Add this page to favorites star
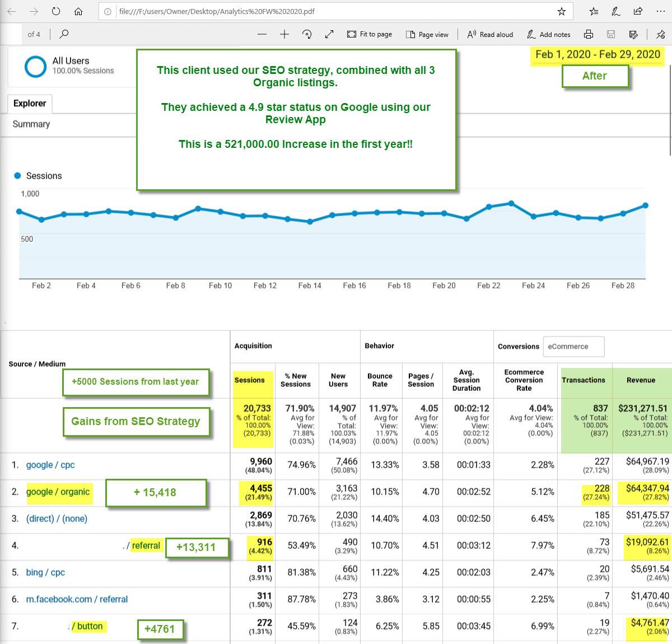Viewport: 672px width, 644px height. coord(562,11)
